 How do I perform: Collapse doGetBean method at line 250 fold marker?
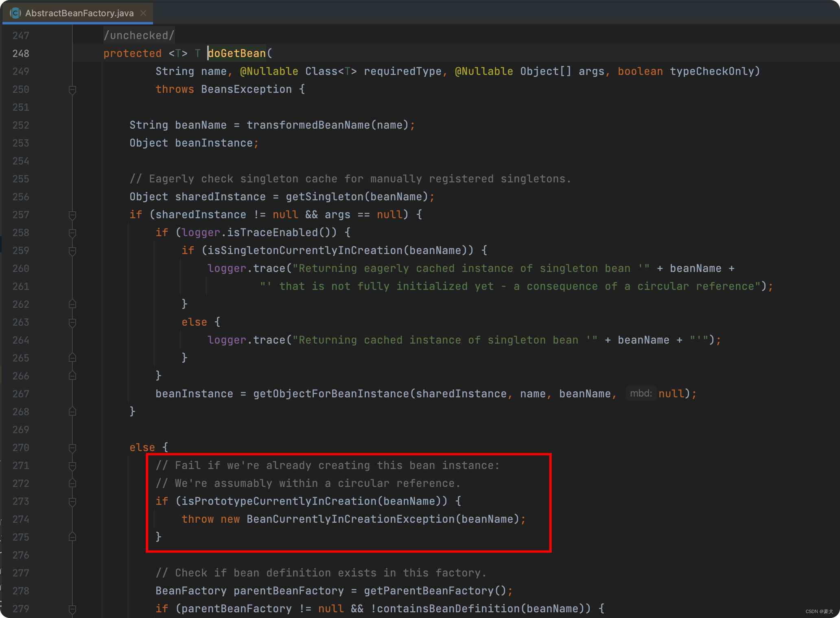(x=72, y=90)
